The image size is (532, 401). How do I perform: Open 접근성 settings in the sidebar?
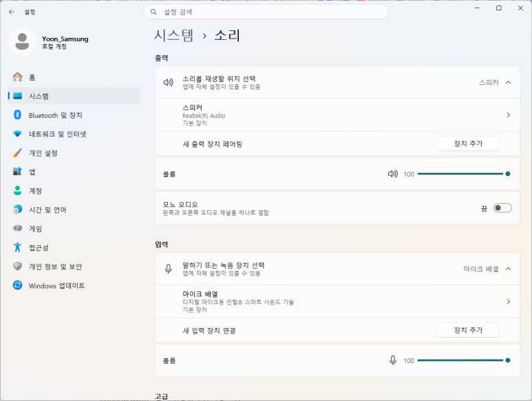pos(74,247)
